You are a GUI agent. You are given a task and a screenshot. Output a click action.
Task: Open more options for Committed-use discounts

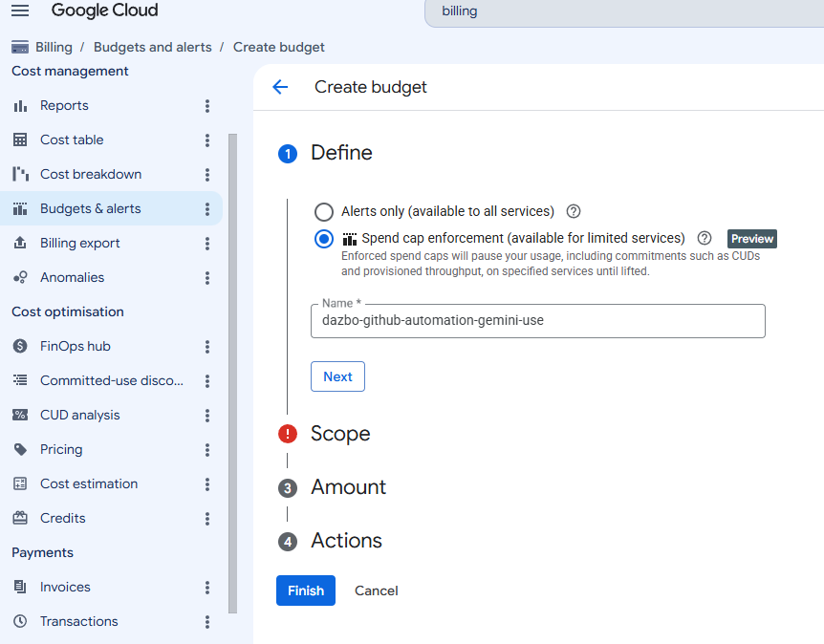click(x=207, y=381)
